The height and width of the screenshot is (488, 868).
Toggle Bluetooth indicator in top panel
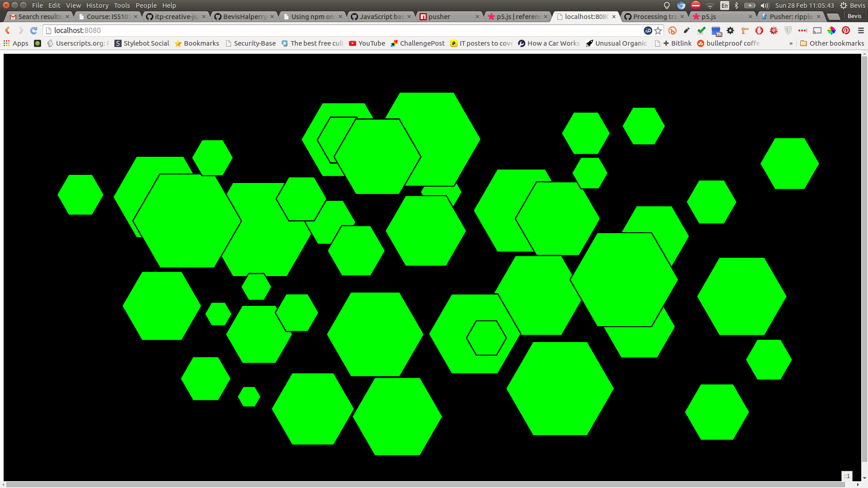(736, 5)
